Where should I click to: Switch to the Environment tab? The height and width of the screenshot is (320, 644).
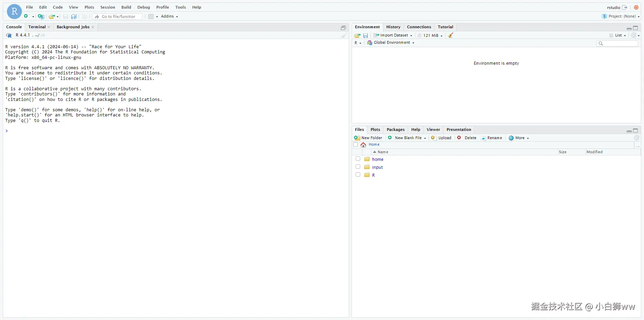[367, 27]
